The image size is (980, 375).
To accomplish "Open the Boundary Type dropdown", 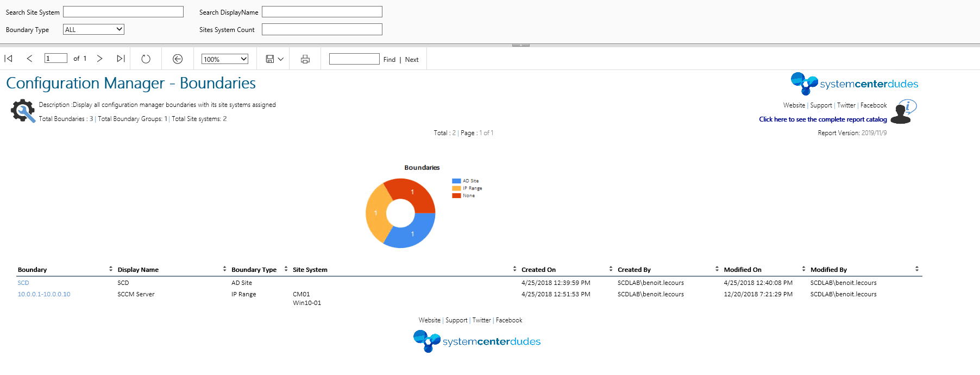I will (x=93, y=29).
